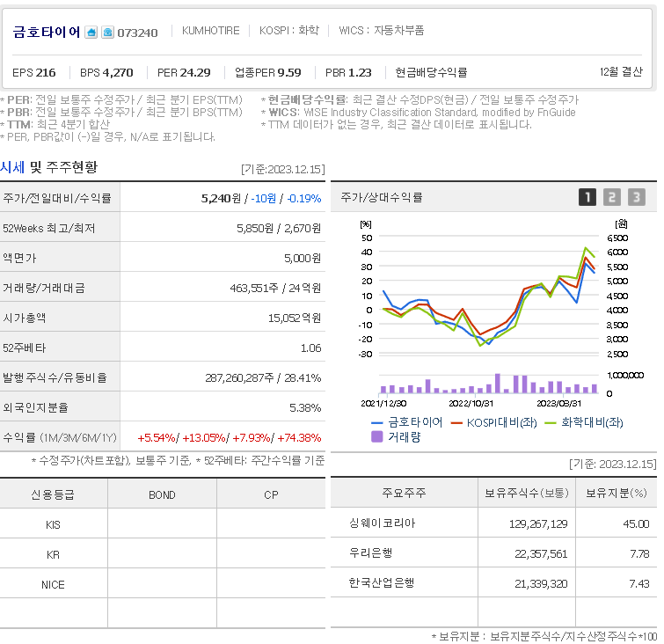Click the 한국산업은행 shareholder name

tap(382, 583)
